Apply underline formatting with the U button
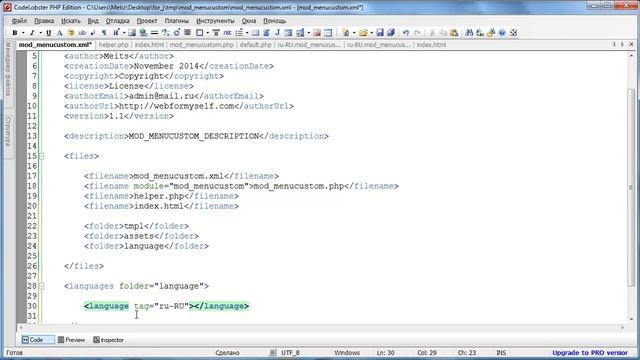Image resolution: width=640 pixels, height=360 pixels. click(49, 33)
